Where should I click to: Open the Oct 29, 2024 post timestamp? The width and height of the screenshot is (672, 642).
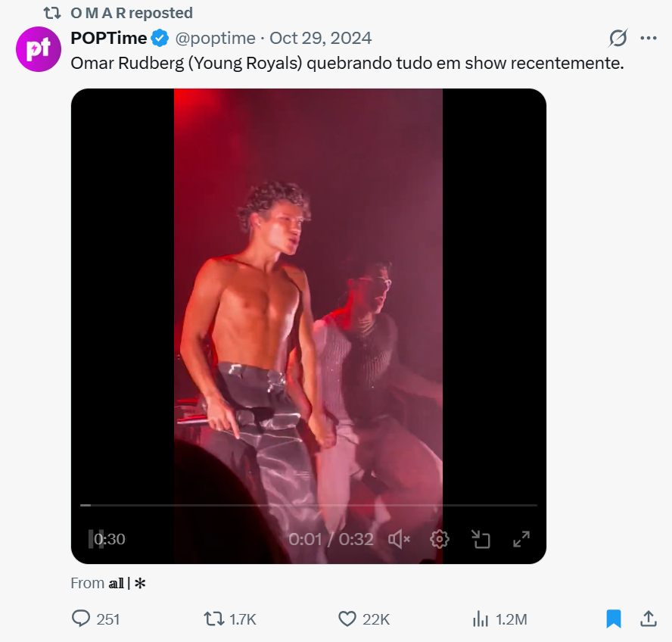tap(321, 38)
